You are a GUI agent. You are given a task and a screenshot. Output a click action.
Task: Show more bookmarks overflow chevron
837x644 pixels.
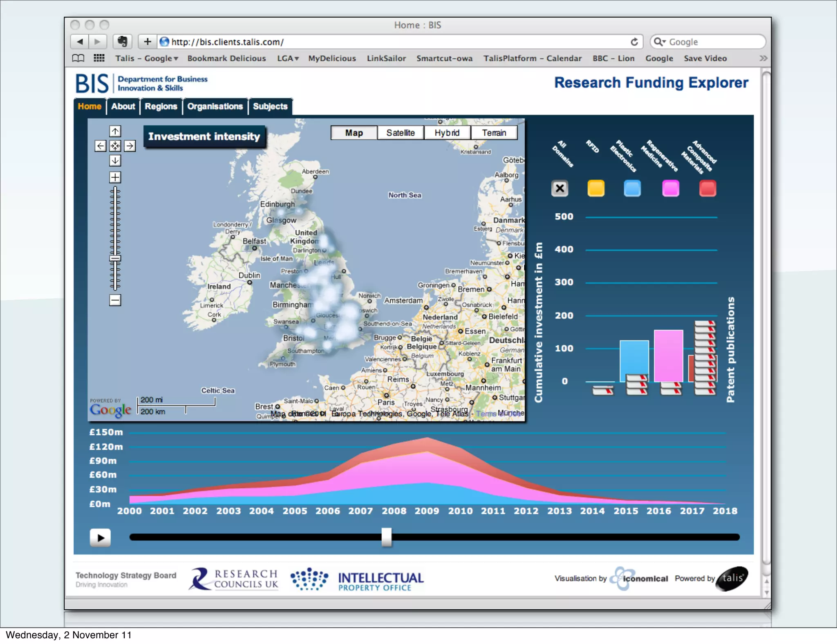763,58
